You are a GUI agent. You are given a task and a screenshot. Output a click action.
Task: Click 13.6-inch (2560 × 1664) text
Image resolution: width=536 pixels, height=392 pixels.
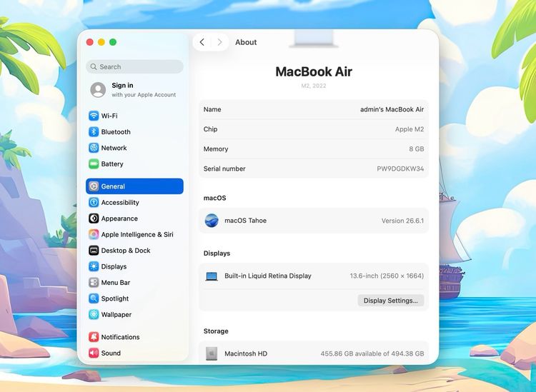[x=387, y=276]
